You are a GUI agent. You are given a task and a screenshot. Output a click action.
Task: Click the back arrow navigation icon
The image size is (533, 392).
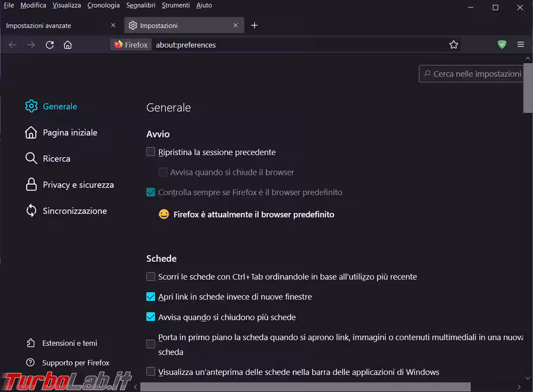(x=13, y=45)
